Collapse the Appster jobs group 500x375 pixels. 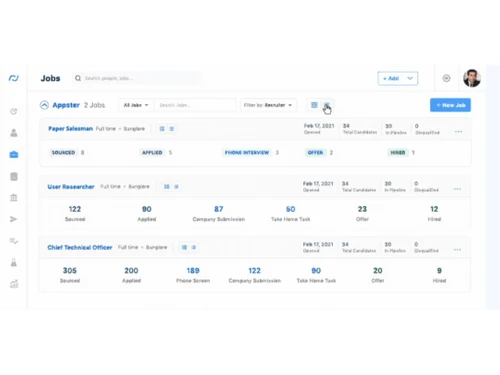[x=44, y=105]
